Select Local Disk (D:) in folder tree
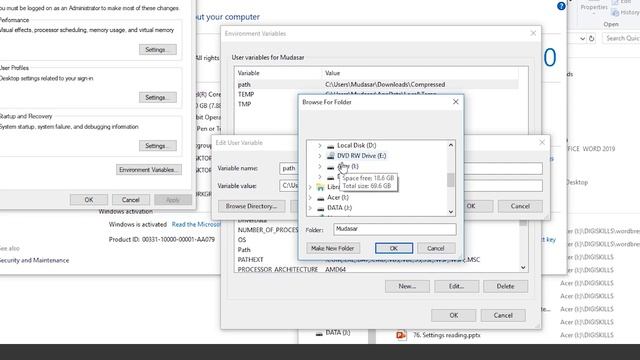Screen dimensions: 640x360 pyautogui.click(x=356, y=145)
